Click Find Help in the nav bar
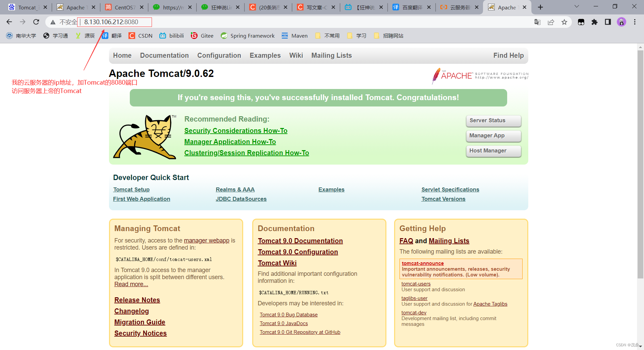The height and width of the screenshot is (350, 644). 508,55
